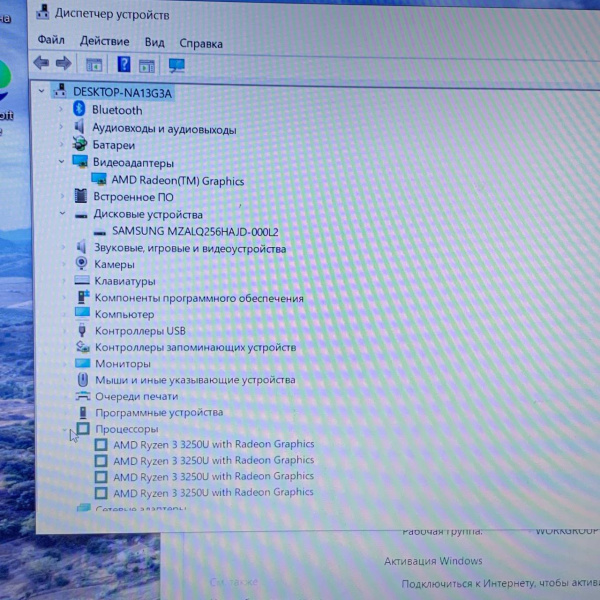Expand the Аудиовходы и аудиовыходы arrow
The height and width of the screenshot is (600, 600).
(x=61, y=126)
